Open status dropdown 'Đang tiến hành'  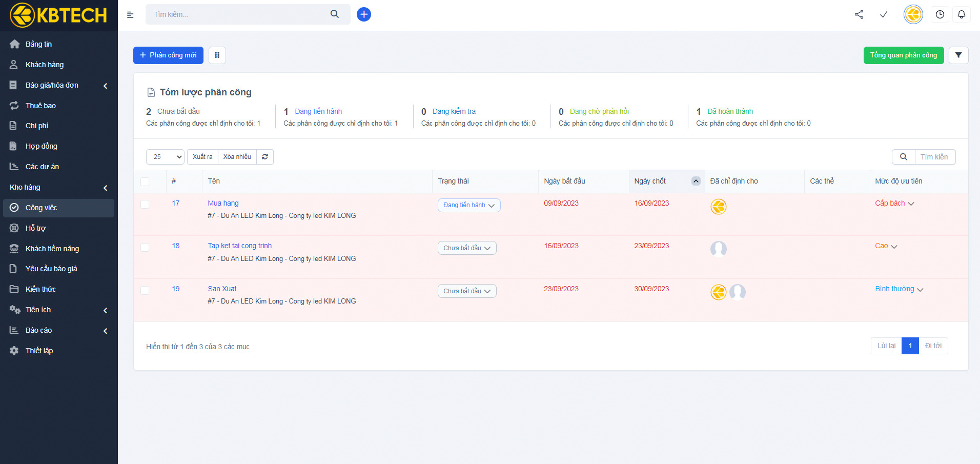(468, 205)
